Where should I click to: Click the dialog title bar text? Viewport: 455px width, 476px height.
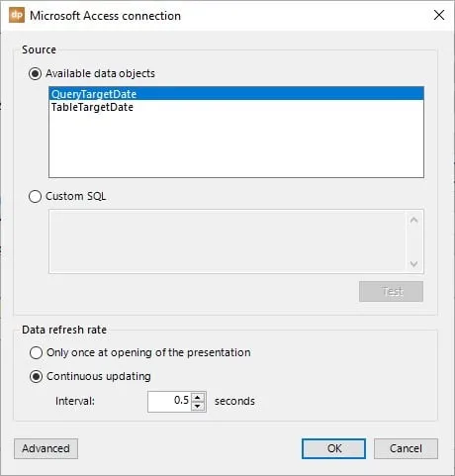pyautogui.click(x=105, y=16)
